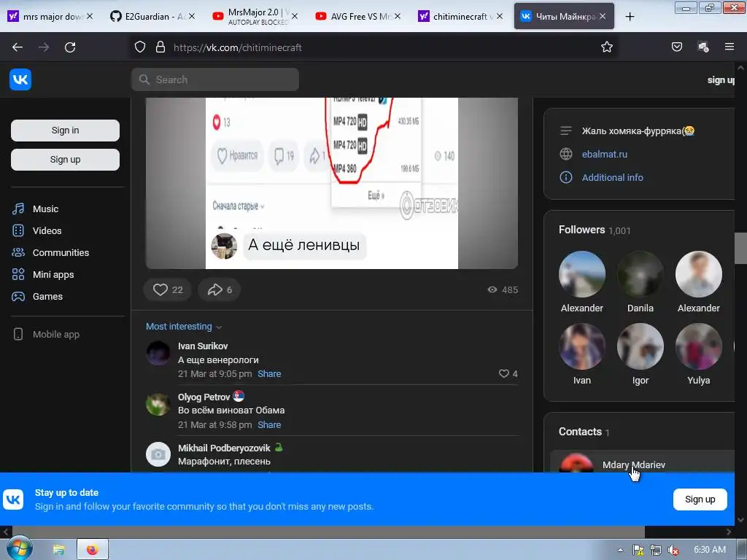Open Music from the left sidebar
The width and height of the screenshot is (747, 560).
[45, 209]
